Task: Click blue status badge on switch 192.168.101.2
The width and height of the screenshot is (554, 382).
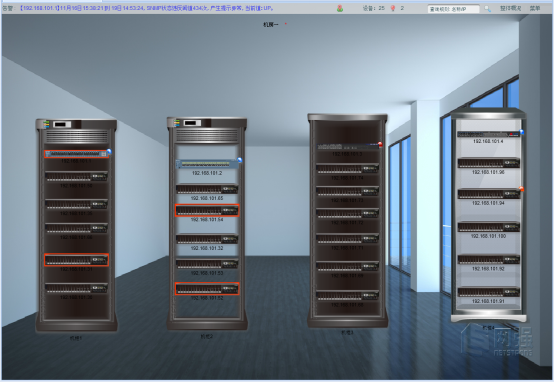Action: (x=240, y=160)
